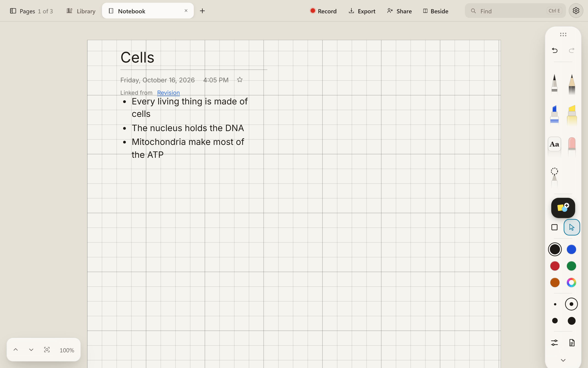
Task: Click the toolbar drag handle dots
Action: pos(563,34)
